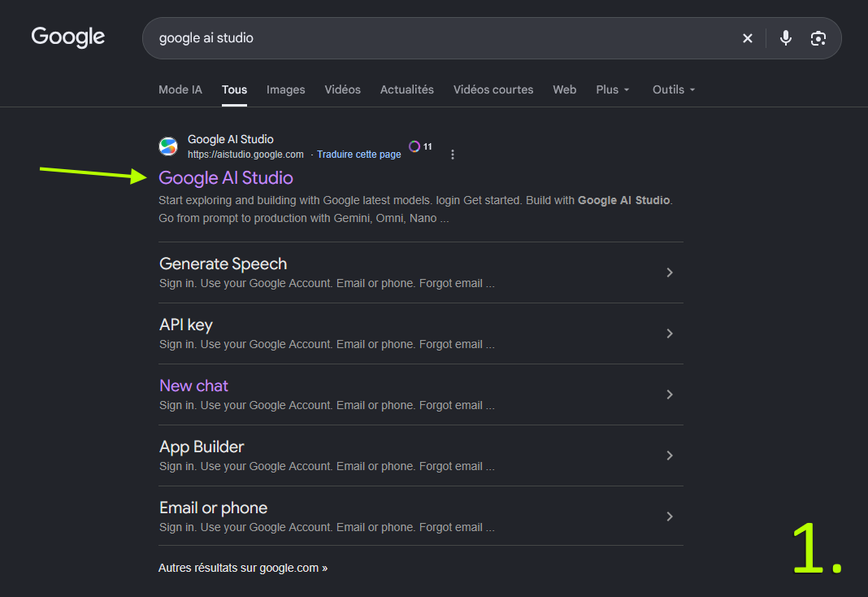Switch to the Mode IA tab
Viewport: 868px width, 597px height.
click(x=180, y=89)
